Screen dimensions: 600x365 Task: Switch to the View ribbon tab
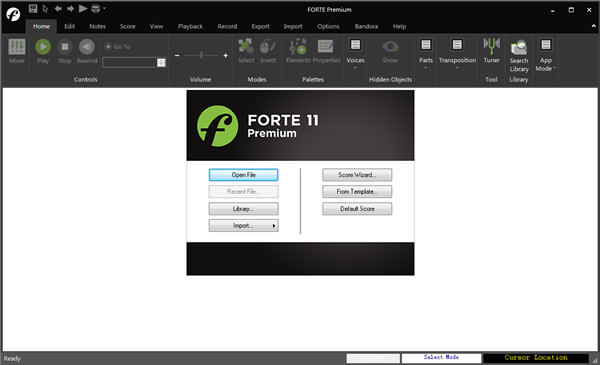(x=156, y=26)
